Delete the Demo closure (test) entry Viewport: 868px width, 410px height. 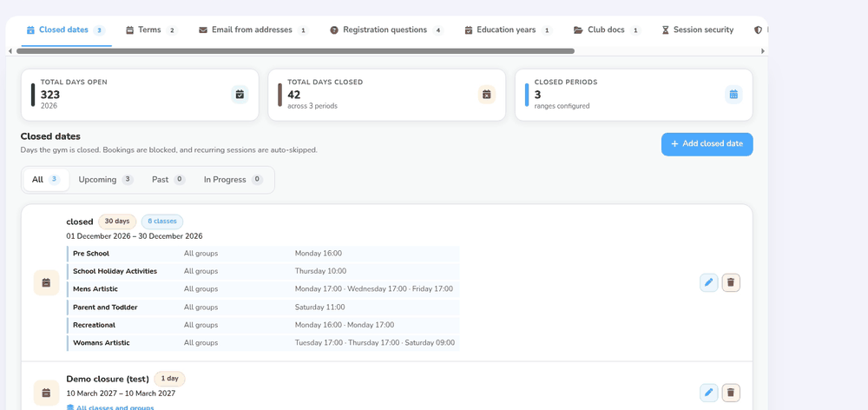pos(731,393)
